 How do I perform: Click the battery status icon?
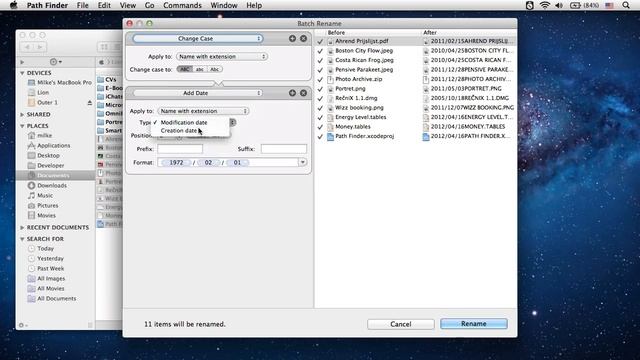(575, 5)
